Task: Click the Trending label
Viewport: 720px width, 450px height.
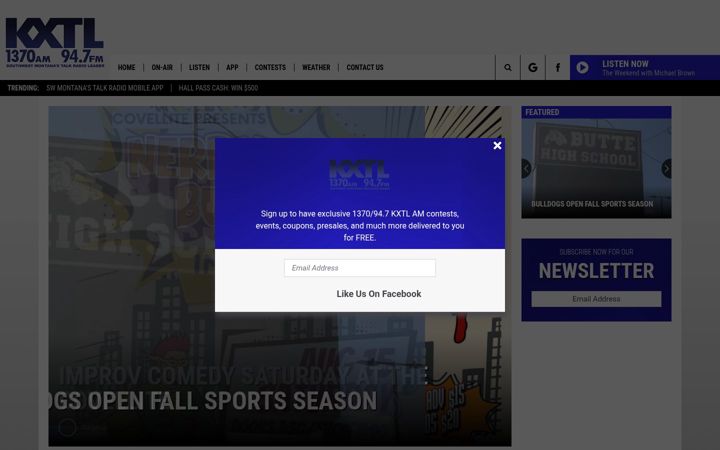Action: coord(23,88)
